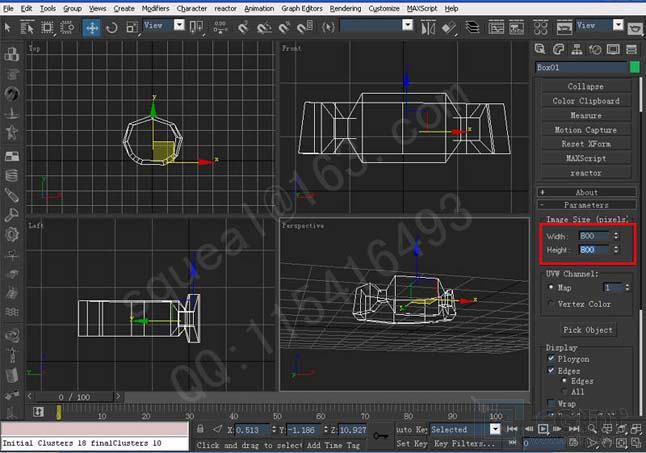Choose Rectangular Selection Region tool

[x=47, y=28]
